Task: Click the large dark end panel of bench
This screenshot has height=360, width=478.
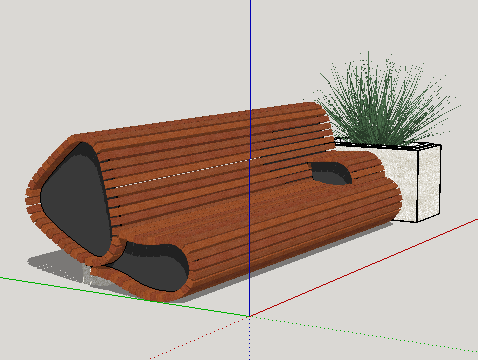Action: coord(76,199)
